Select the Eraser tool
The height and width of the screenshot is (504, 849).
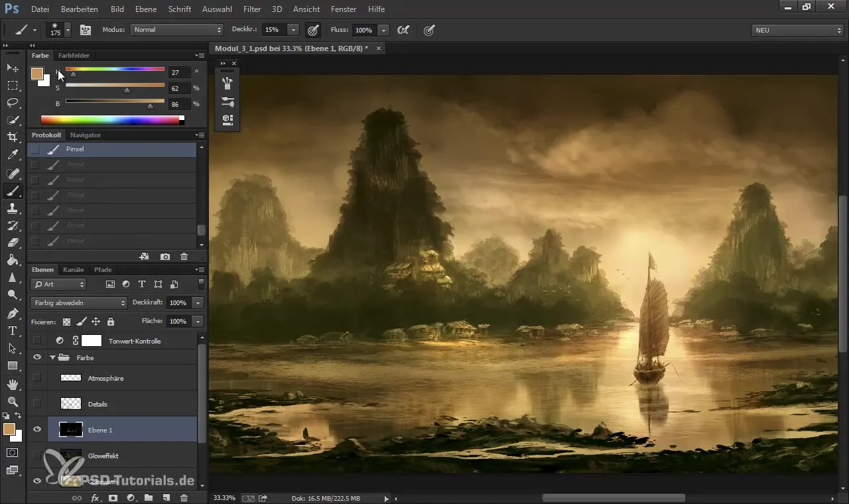12,243
